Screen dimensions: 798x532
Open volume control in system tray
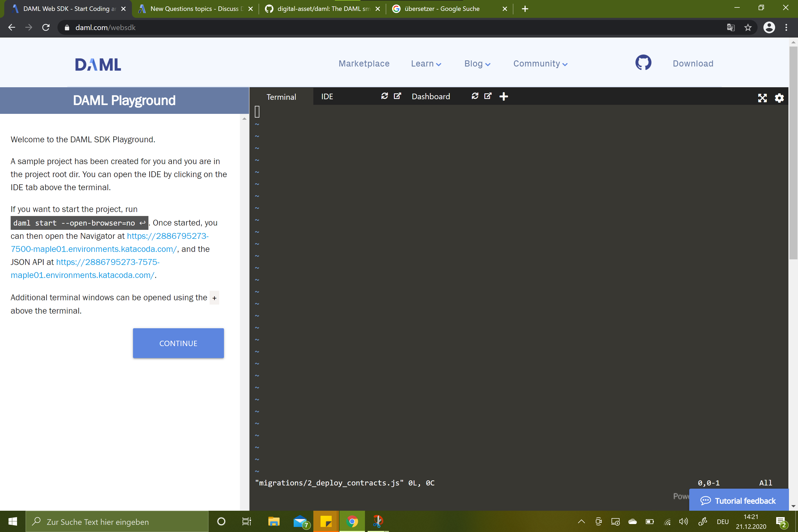[683, 521]
